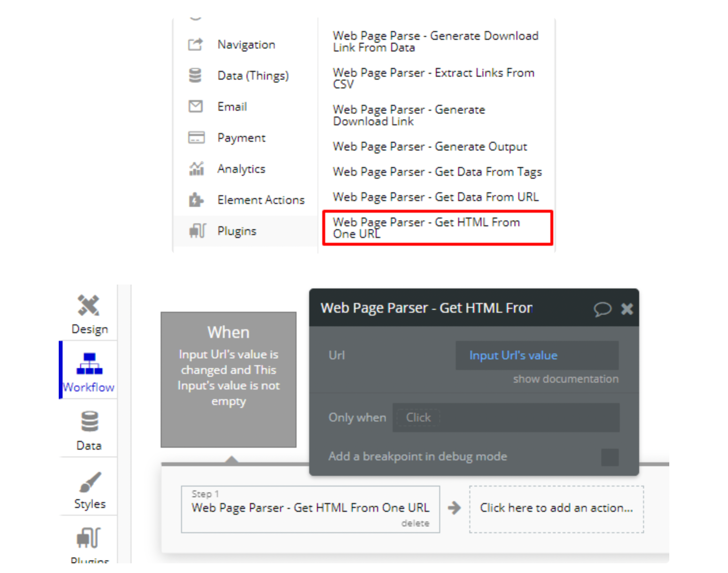The height and width of the screenshot is (573, 728).
Task: Select the Navigation menu category
Action: click(246, 45)
